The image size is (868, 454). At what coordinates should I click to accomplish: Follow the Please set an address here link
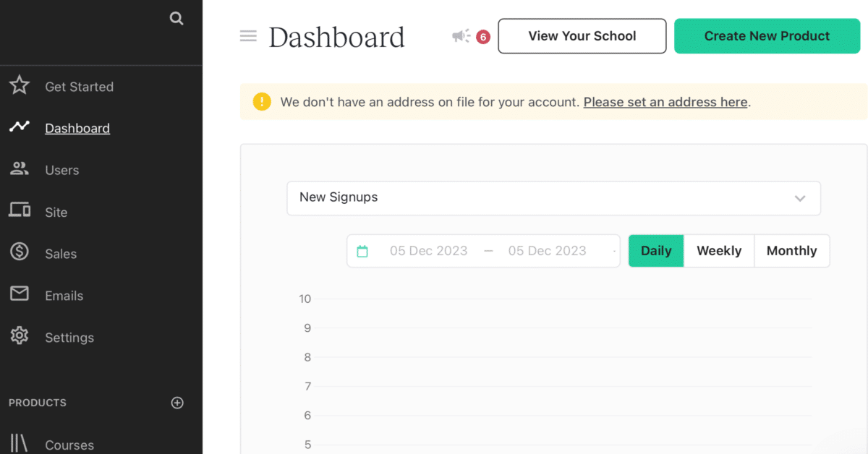point(665,102)
